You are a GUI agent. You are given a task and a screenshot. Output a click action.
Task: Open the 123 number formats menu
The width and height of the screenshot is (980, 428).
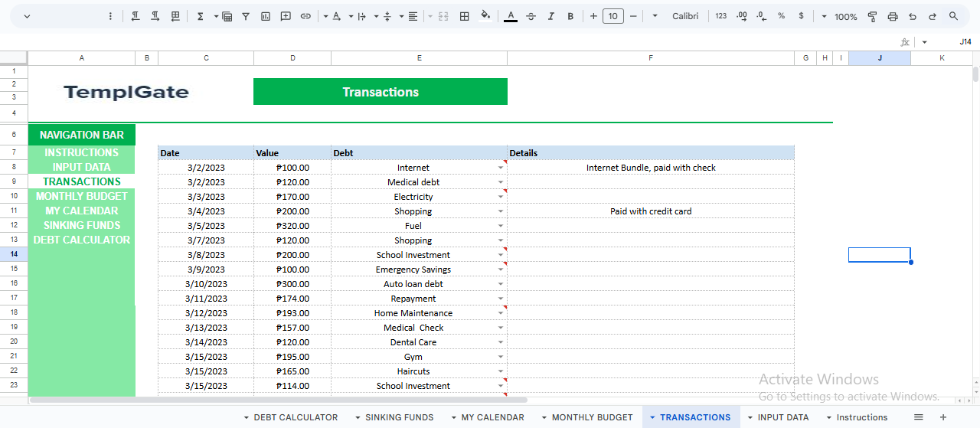click(x=721, y=16)
